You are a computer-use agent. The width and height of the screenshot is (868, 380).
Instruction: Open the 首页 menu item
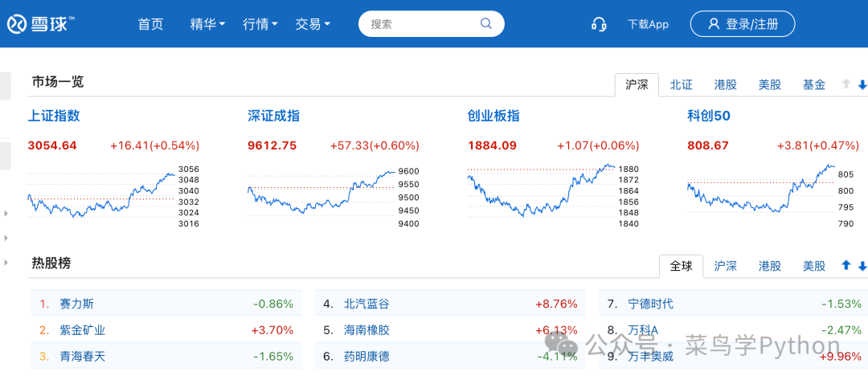(x=150, y=24)
